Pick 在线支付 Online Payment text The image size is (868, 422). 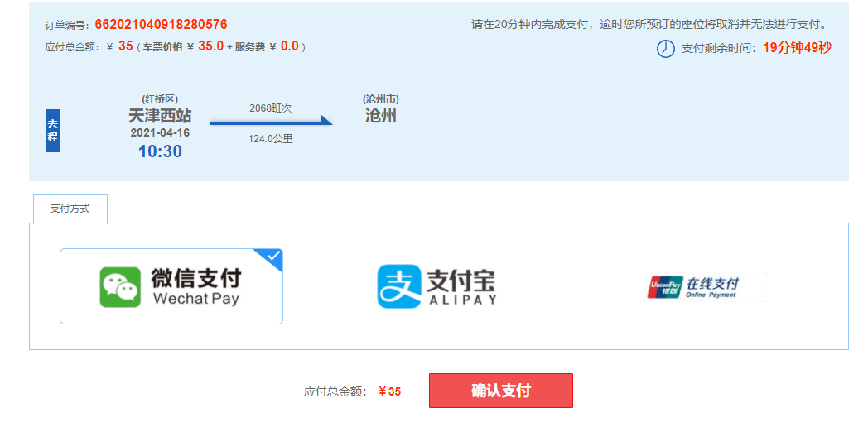pos(711,286)
